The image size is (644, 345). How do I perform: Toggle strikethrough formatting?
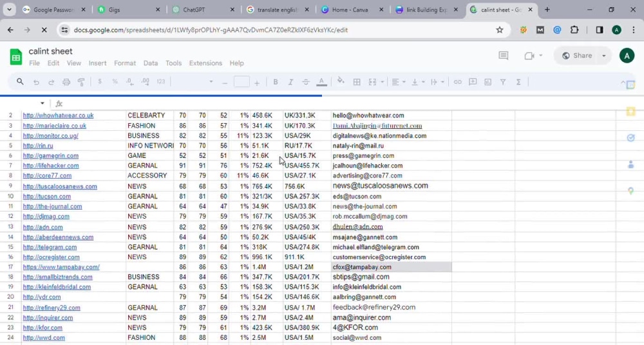[305, 83]
